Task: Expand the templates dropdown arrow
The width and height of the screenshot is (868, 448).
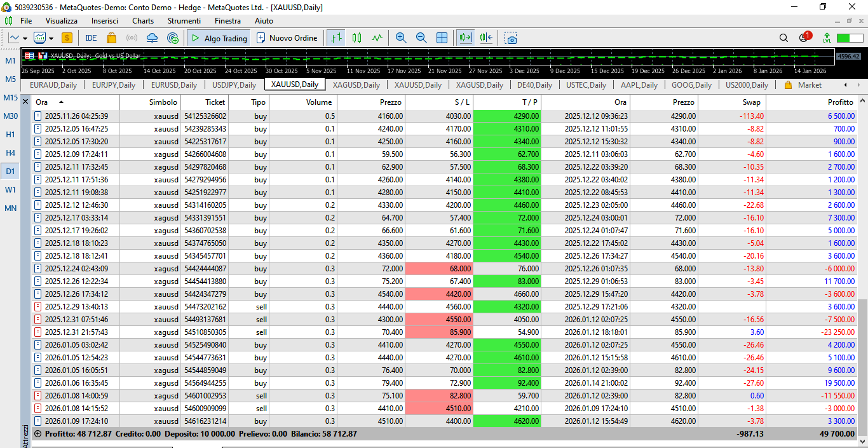Action: coord(51,38)
